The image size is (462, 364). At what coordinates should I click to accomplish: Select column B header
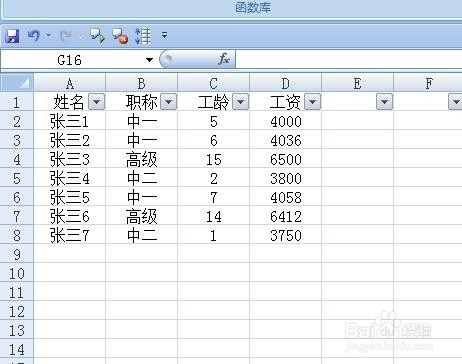click(x=142, y=83)
